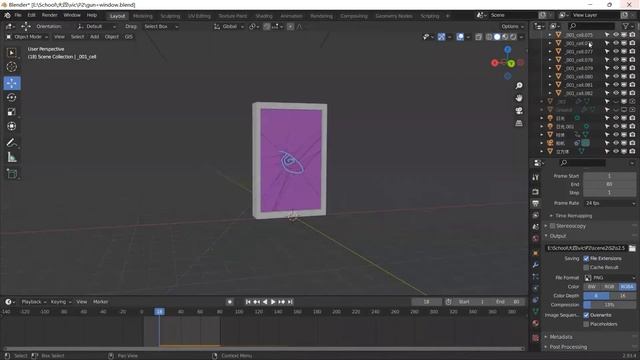Open the Output properties tab icon
The height and width of the screenshot is (360, 640).
[536, 203]
